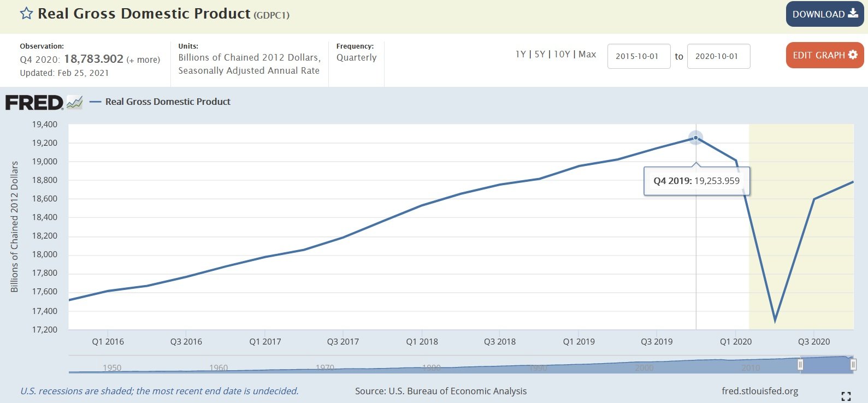Click the blue legend line swatch
The height and width of the screenshot is (403, 868).
95,102
